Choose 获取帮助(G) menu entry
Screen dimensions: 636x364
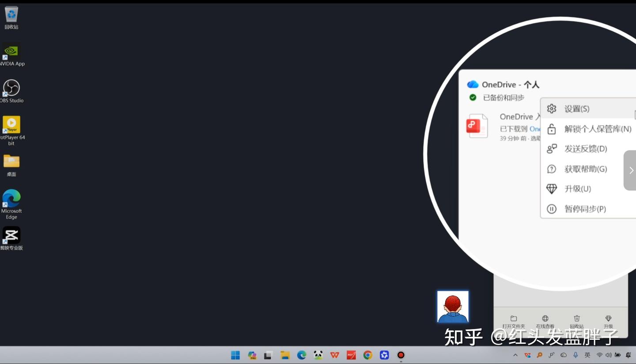pyautogui.click(x=588, y=169)
